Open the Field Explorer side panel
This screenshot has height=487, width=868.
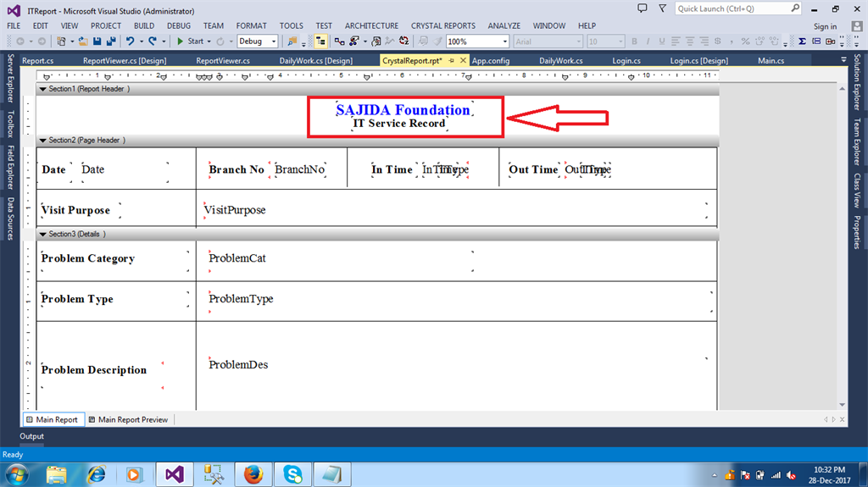[x=10, y=167]
